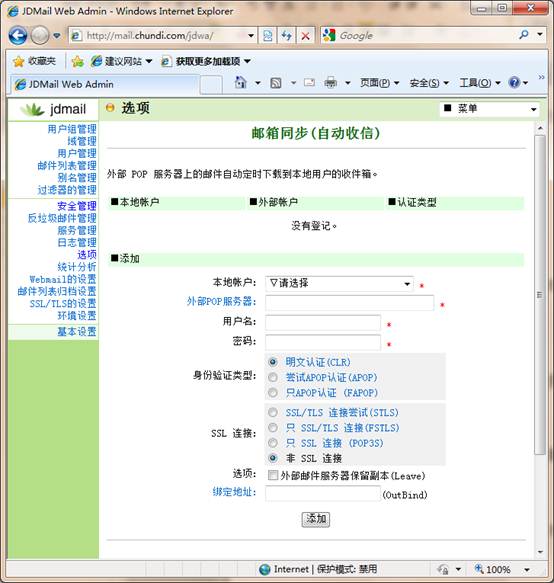
Task: Select 非 SSL 连接 radio button
Action: pyautogui.click(x=273, y=458)
